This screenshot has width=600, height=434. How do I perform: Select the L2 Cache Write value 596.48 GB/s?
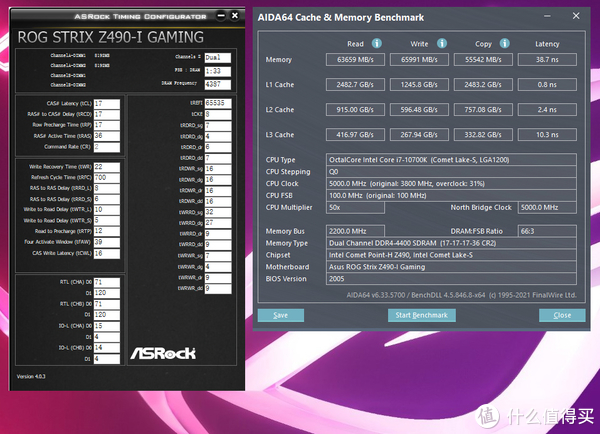(x=419, y=109)
